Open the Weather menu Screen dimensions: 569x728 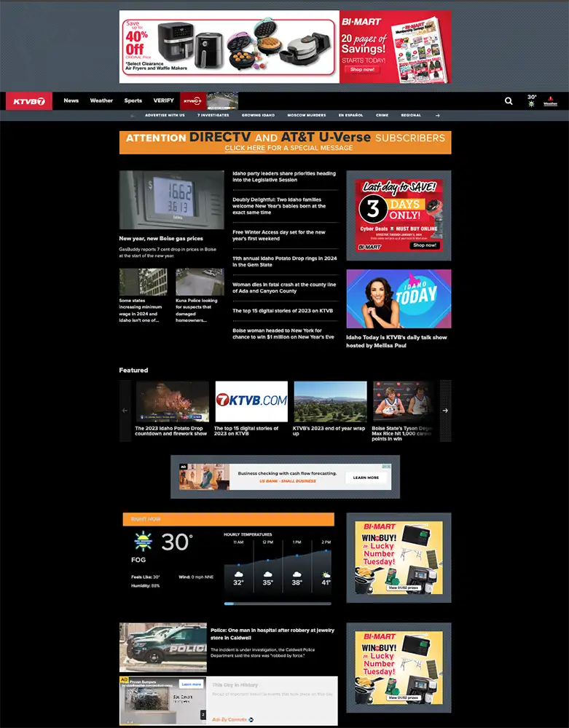pos(101,100)
